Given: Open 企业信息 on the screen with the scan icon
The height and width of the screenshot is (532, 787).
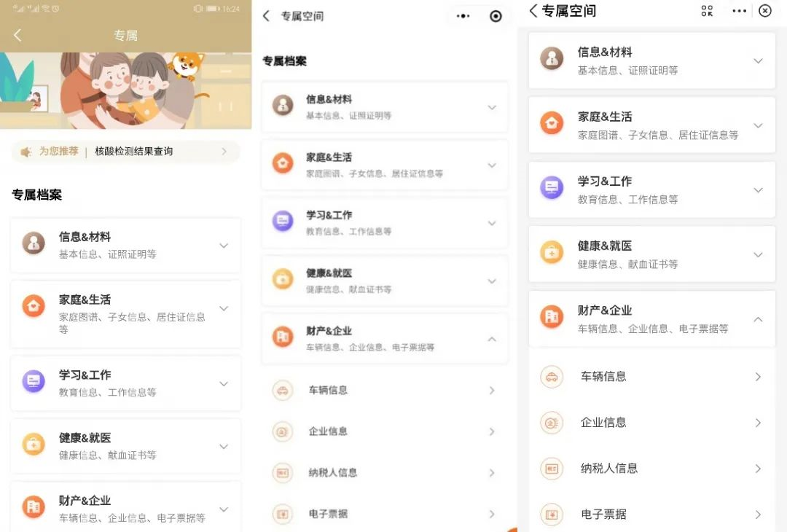Looking at the screenshot, I should 652,423.
